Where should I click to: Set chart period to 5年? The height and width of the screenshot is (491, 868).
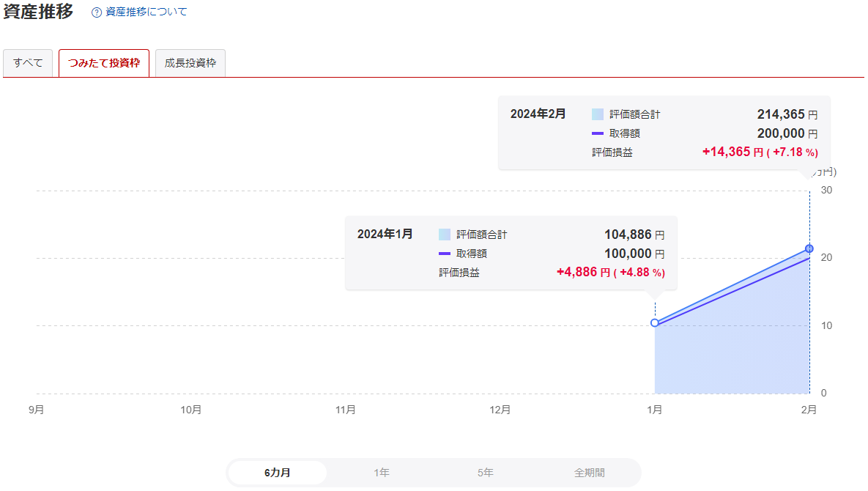(485, 473)
